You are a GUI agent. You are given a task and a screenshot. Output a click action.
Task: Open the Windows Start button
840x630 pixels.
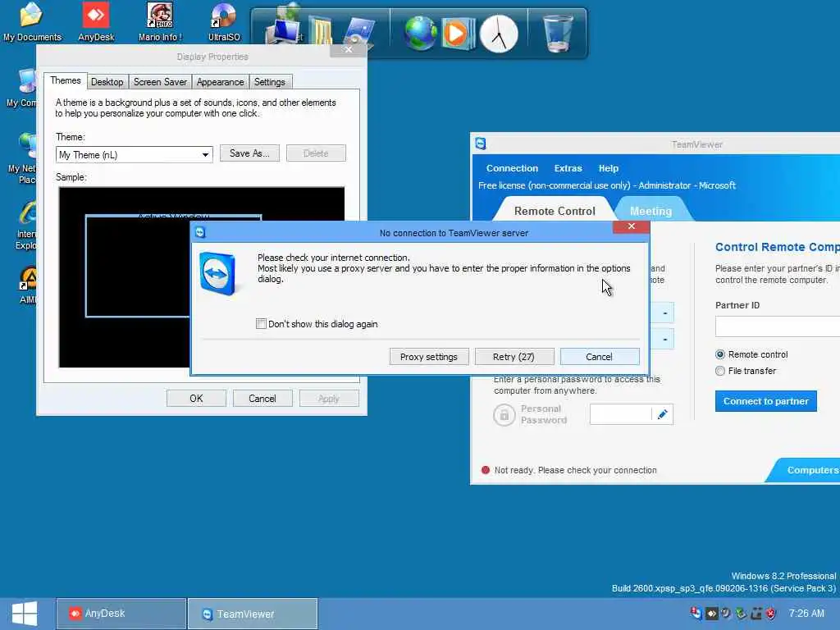[x=25, y=614]
